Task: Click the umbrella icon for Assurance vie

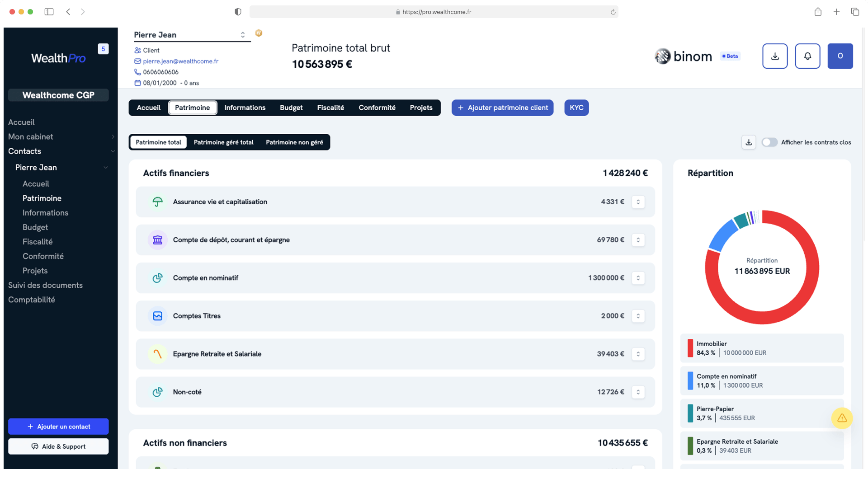Action: point(157,202)
